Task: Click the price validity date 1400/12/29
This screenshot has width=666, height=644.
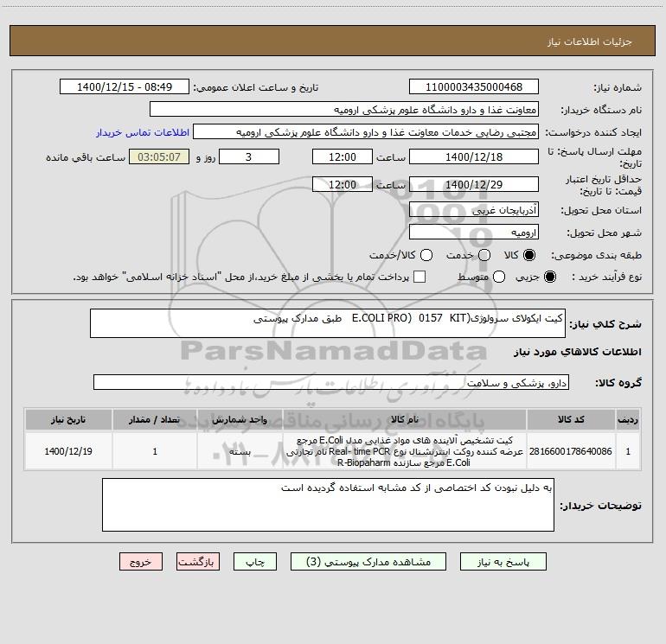Action: [x=474, y=184]
